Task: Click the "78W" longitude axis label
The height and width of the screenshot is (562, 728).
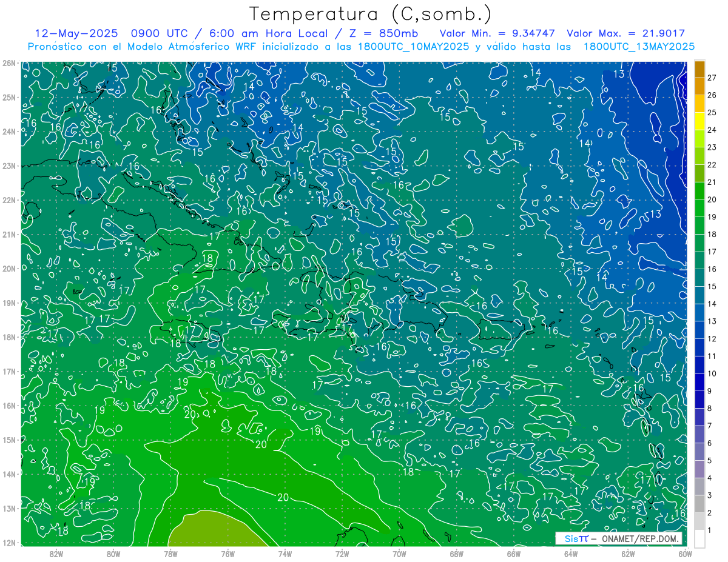Action: coord(170,554)
